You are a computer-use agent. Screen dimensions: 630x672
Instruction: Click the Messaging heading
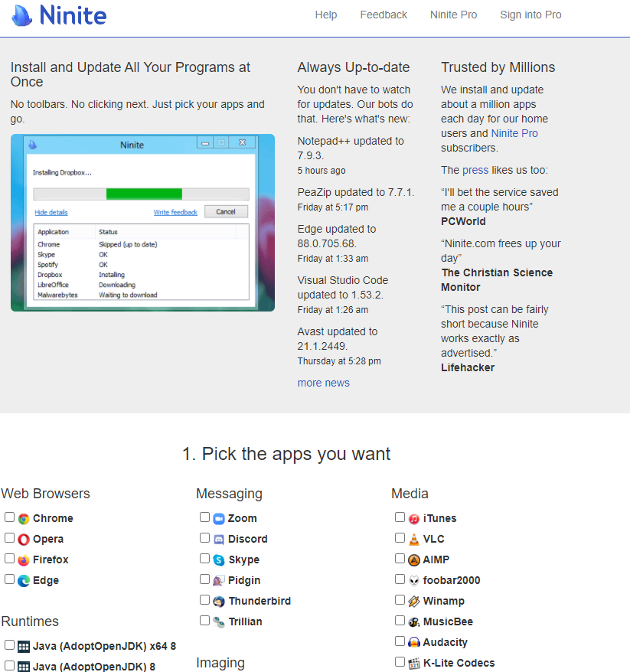(230, 494)
